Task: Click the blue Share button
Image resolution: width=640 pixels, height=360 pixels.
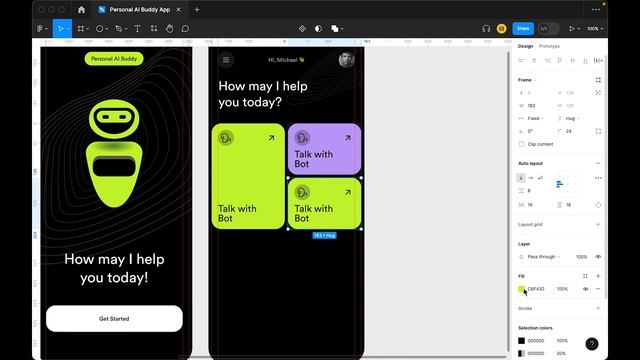Action: (523, 29)
